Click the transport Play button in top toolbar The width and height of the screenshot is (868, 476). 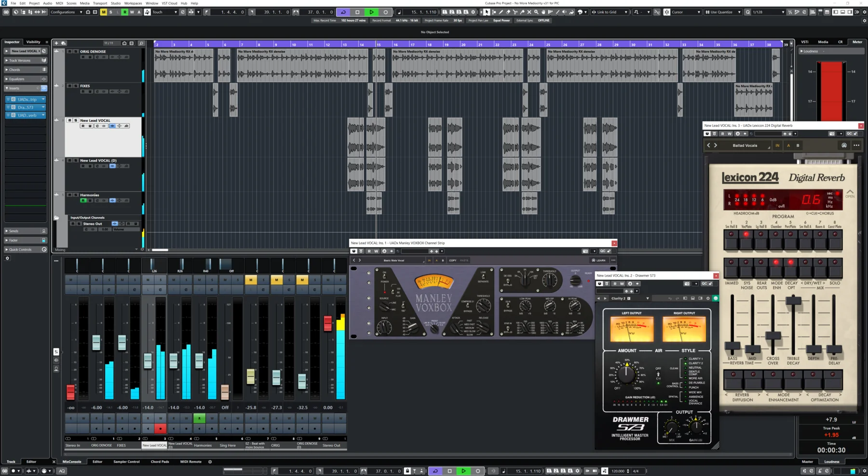[371, 12]
